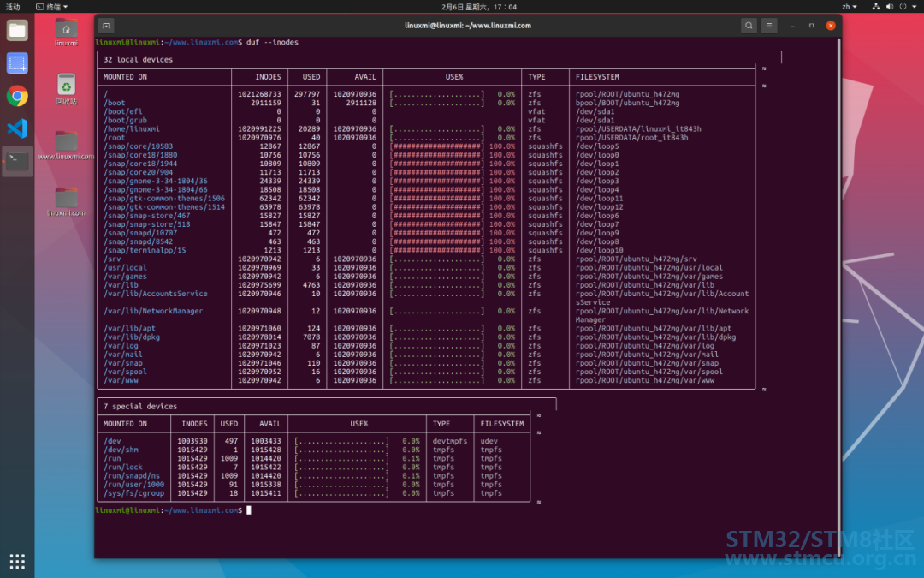Open the linuxmi home folder icon
The image size is (924, 578).
point(66,33)
